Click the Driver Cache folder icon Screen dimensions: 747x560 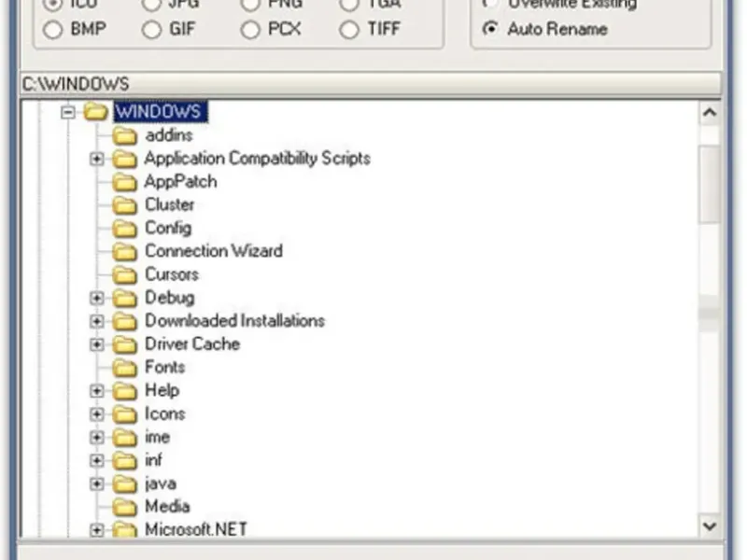125,344
